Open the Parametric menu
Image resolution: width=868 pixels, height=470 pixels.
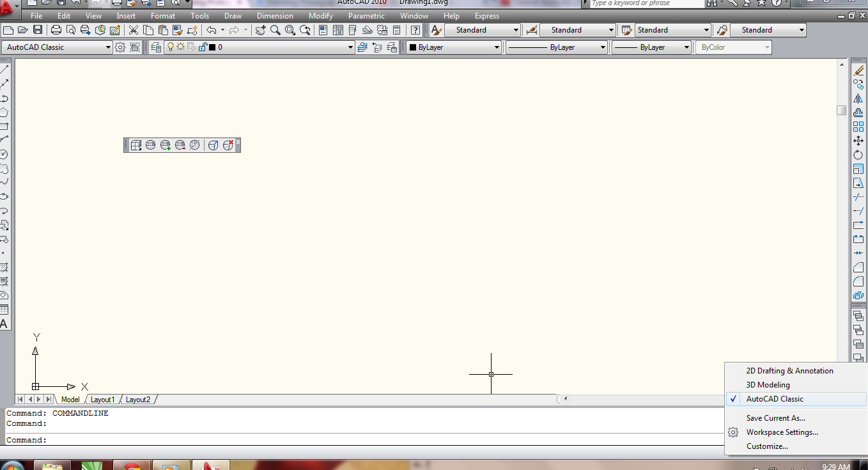tap(366, 16)
